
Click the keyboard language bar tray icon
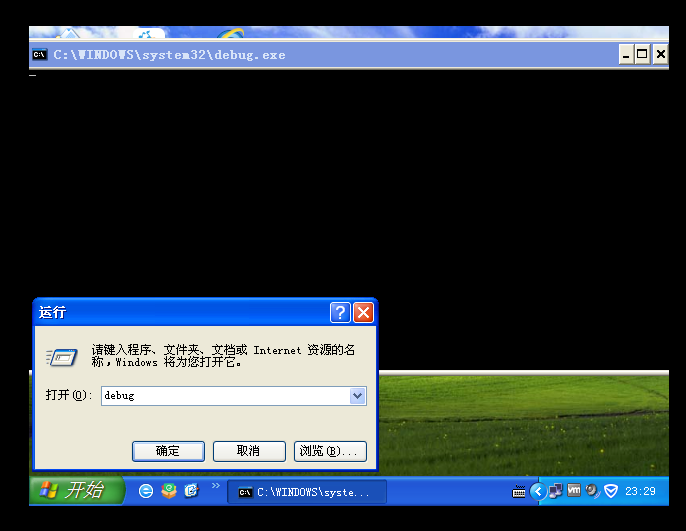pos(518,492)
